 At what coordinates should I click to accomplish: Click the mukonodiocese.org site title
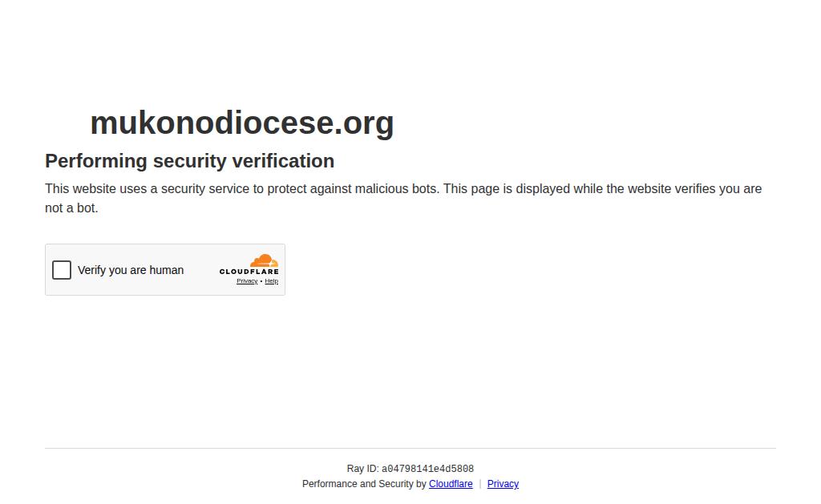(x=242, y=123)
